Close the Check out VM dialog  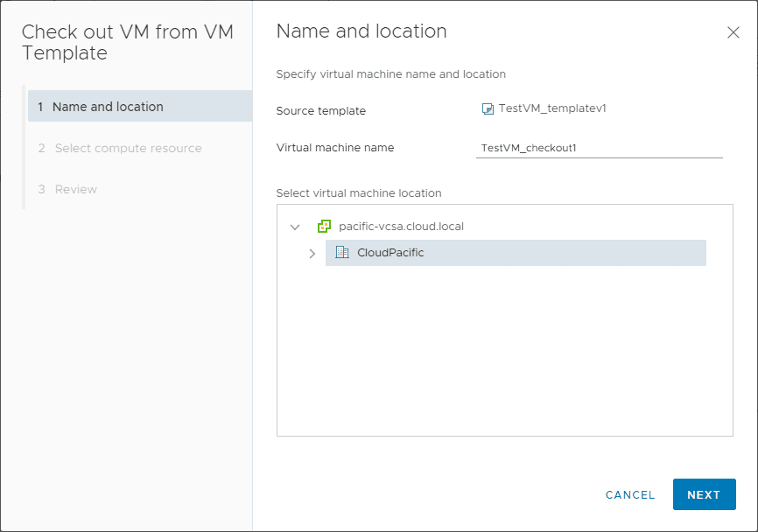point(733,32)
